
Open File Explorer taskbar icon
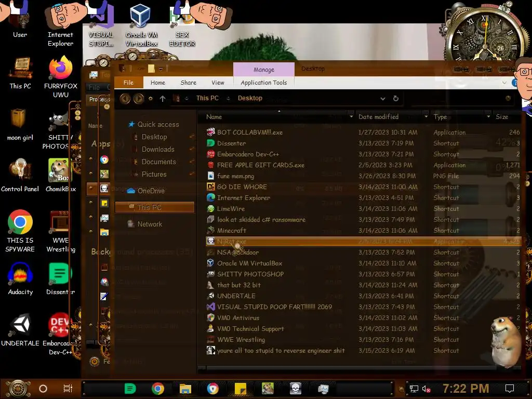pos(185,389)
